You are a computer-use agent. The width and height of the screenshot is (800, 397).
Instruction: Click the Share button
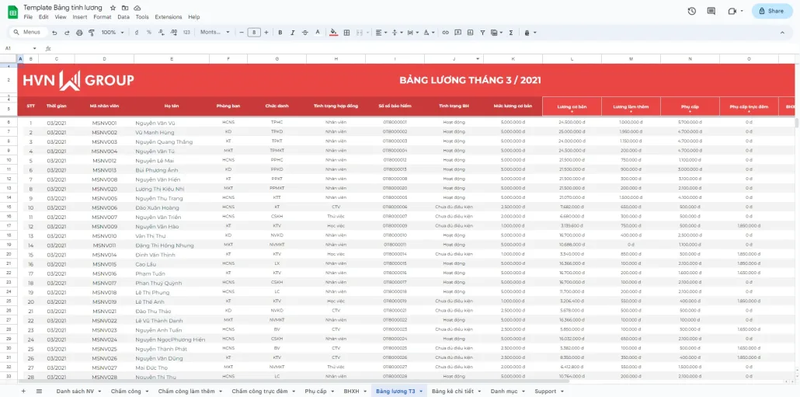tap(771, 11)
